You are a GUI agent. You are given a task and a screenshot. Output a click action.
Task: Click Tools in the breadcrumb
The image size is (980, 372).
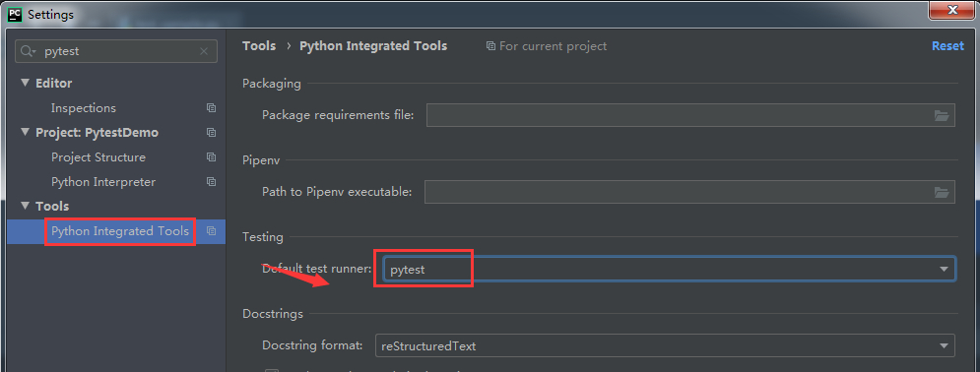point(259,46)
